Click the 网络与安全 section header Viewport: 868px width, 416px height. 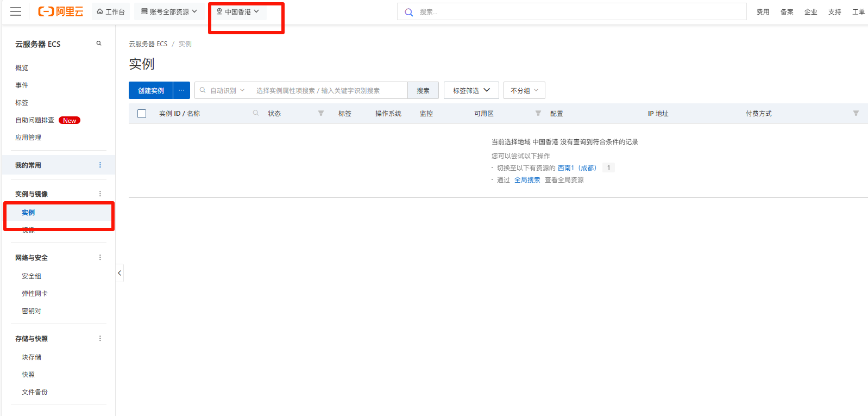tap(32, 258)
